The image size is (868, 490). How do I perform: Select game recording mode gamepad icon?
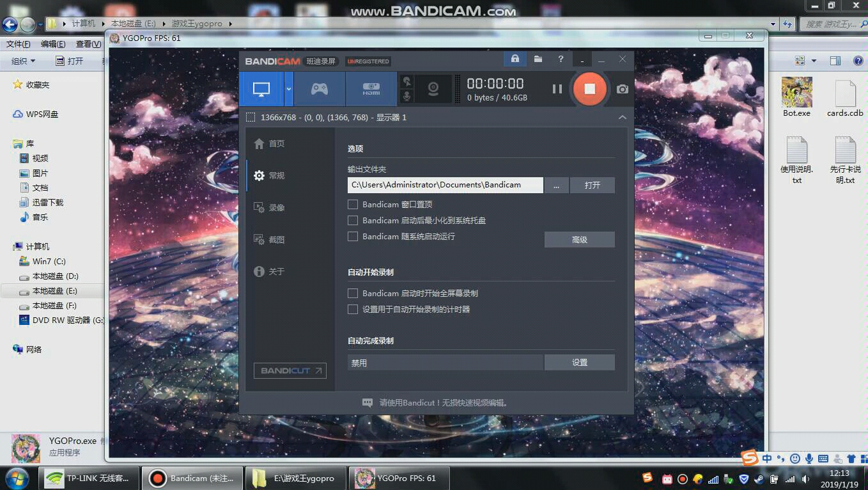pos(320,89)
